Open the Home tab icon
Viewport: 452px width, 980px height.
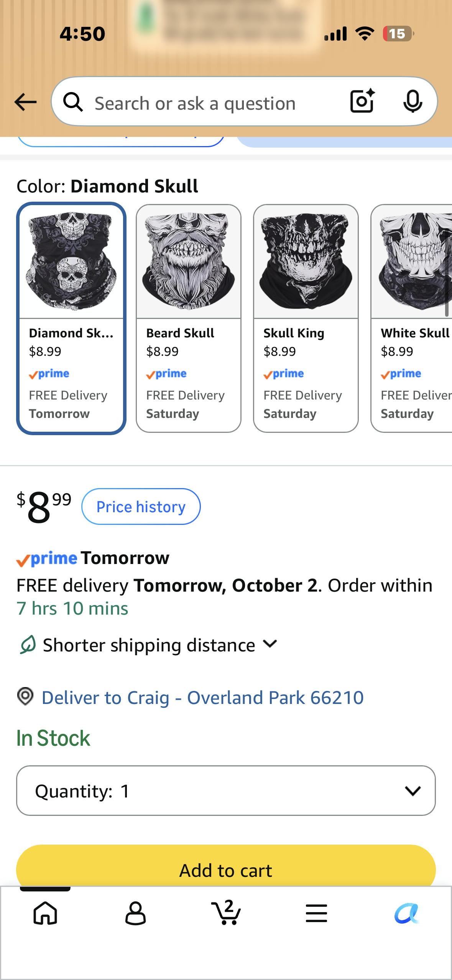[x=45, y=913]
